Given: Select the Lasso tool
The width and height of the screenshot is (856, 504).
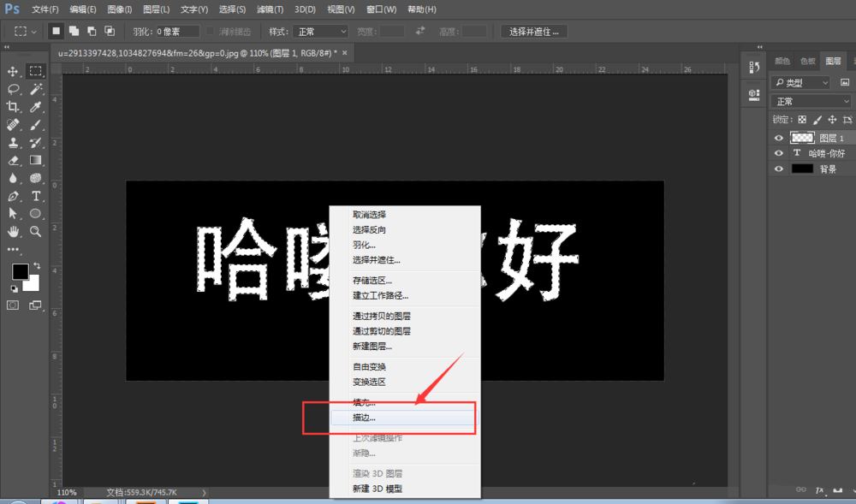Looking at the screenshot, I should [x=13, y=89].
